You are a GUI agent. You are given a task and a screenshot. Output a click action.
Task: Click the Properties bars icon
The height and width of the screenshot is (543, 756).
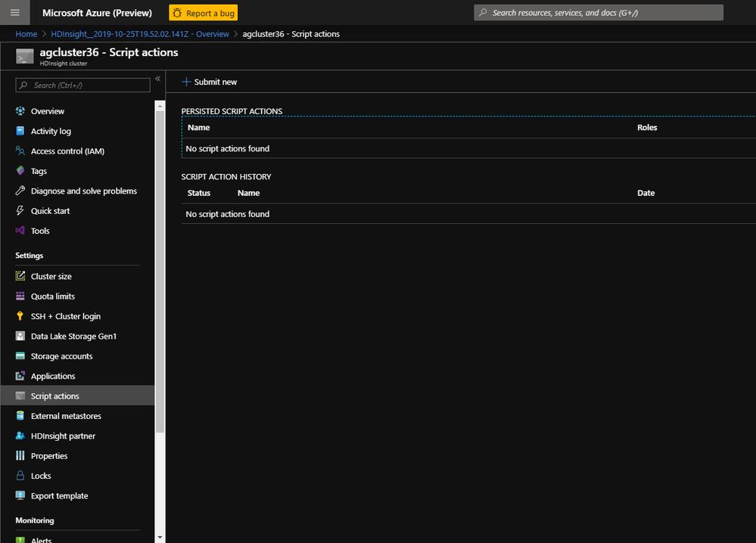[20, 455]
